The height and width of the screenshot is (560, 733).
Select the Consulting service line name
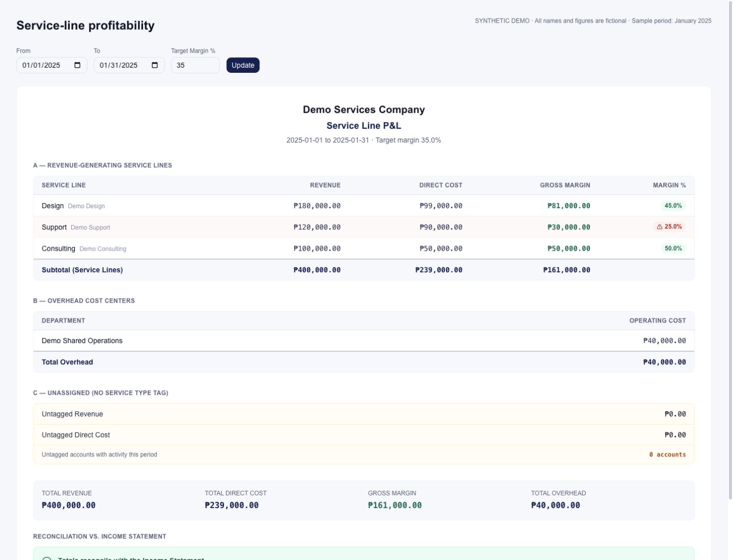click(58, 249)
